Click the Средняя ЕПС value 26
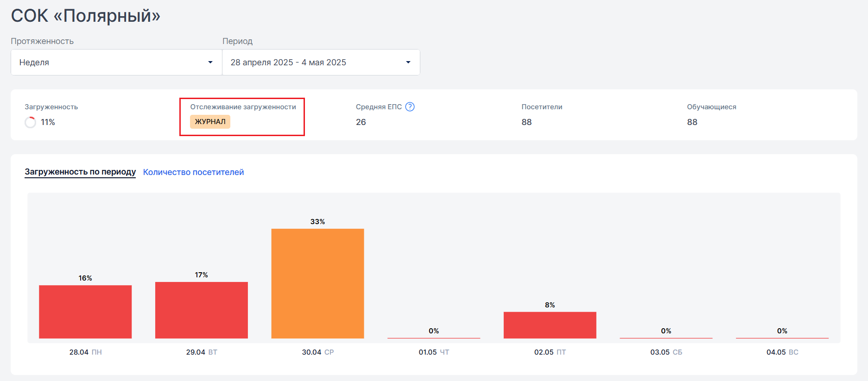This screenshot has width=868, height=381. (361, 122)
